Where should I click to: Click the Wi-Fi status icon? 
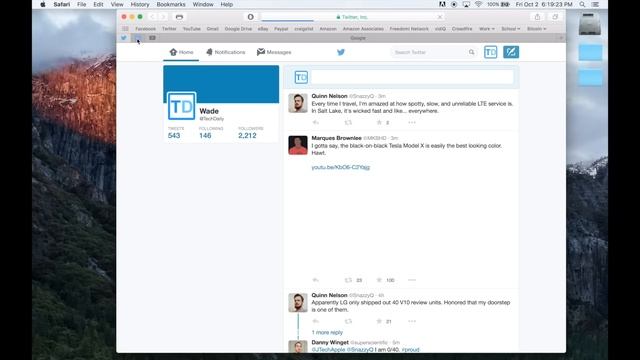478,4
